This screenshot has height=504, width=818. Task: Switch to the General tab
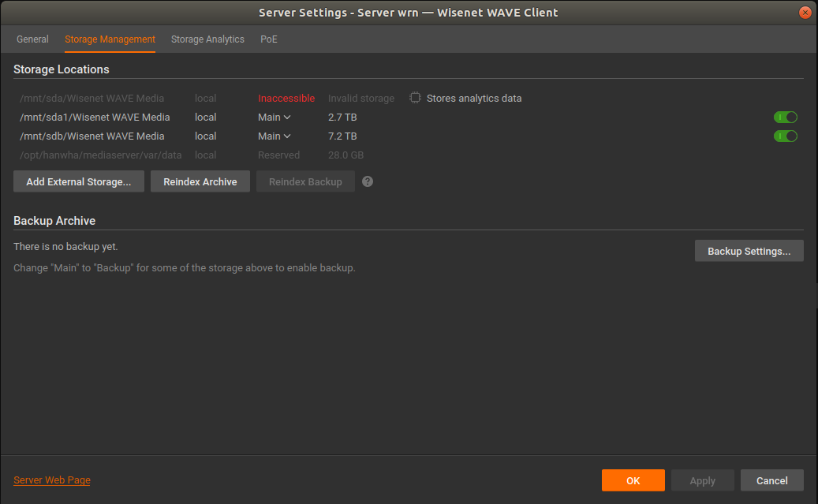[x=32, y=39]
